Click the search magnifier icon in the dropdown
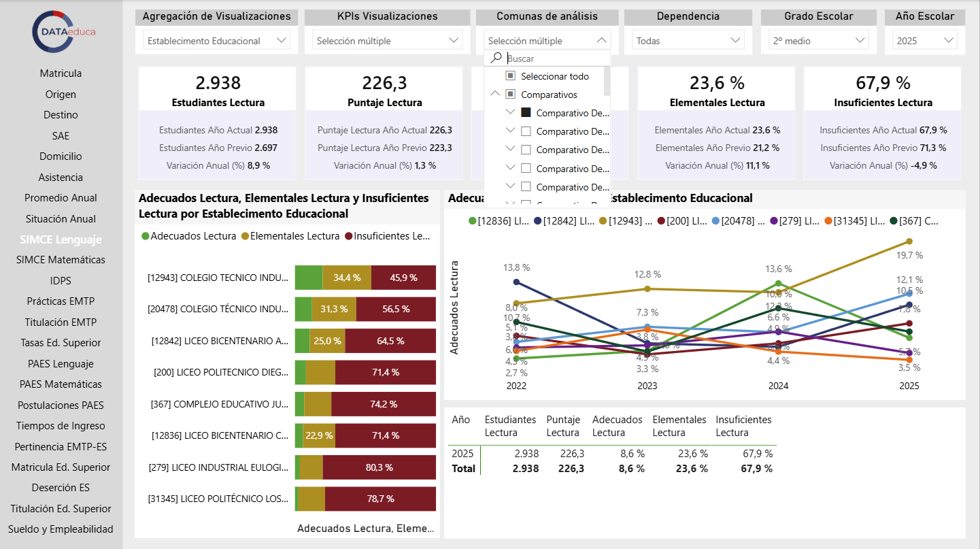Screen dimensions: 980x549 pos(496,59)
